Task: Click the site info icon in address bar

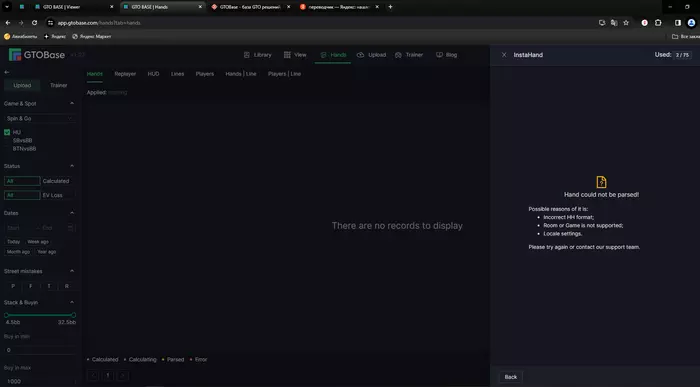Action: pyautogui.click(x=50, y=23)
